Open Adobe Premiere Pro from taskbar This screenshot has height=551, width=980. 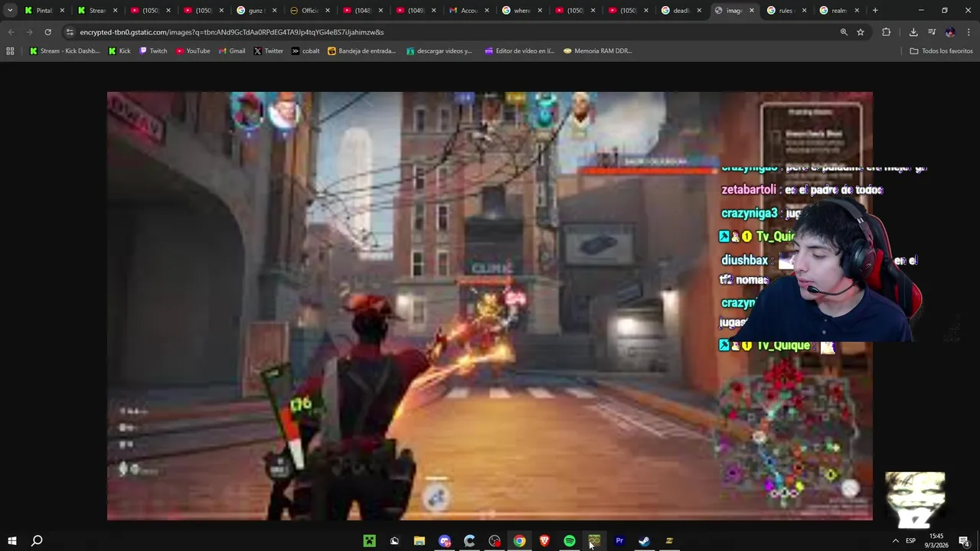(619, 541)
